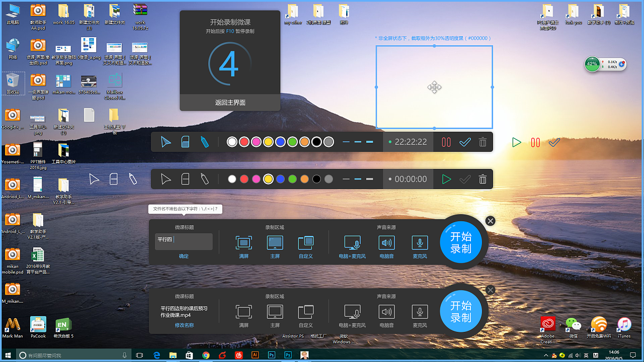Screen dimensions: 644x362
Task: Pick the red swatch in the 22:22:22 toolbar
Action: 244,142
